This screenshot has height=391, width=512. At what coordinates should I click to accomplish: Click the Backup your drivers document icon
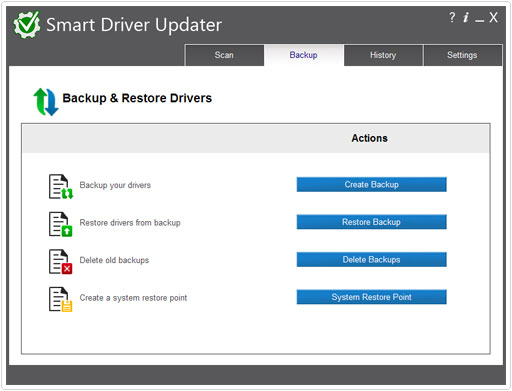click(61, 187)
